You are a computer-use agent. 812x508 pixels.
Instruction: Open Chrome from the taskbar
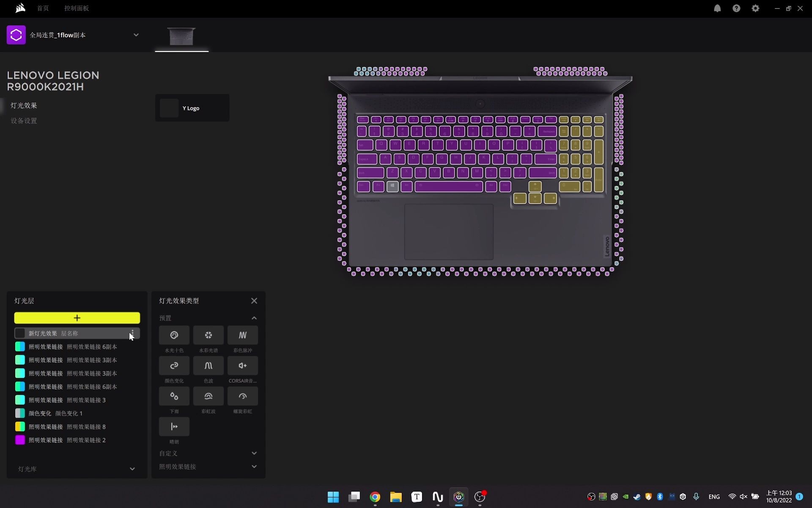coord(375,497)
